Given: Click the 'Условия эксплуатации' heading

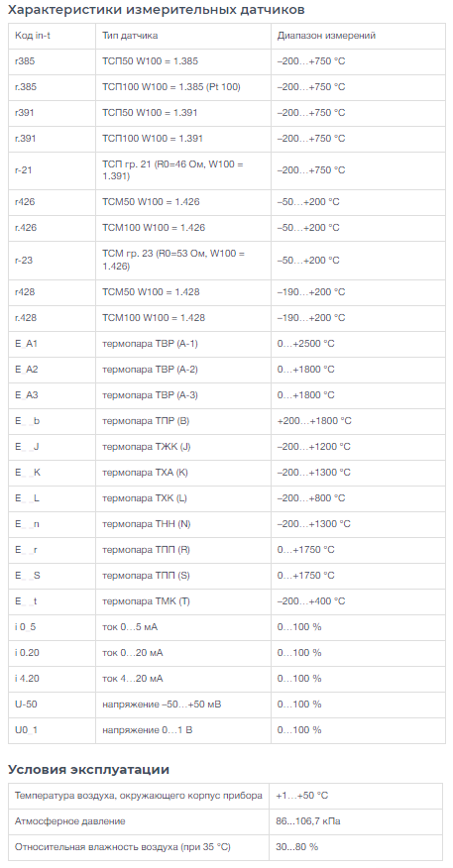Looking at the screenshot, I should [x=88, y=770].
